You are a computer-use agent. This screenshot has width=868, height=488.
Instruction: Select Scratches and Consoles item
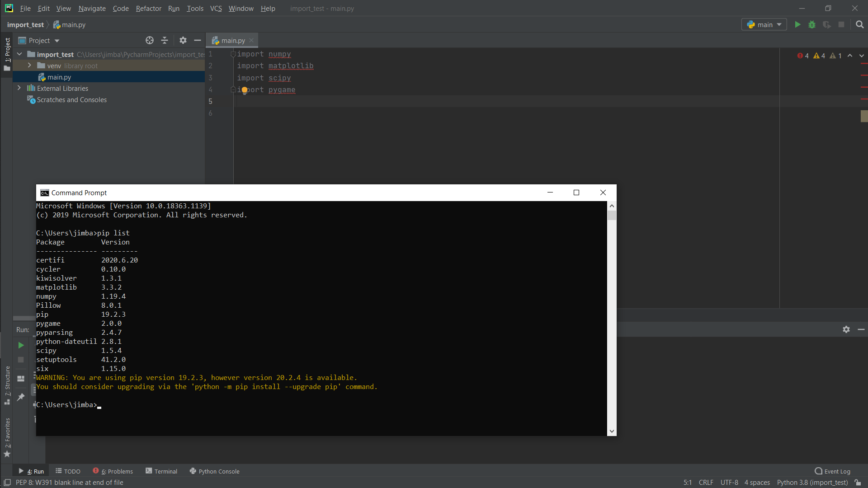71,99
